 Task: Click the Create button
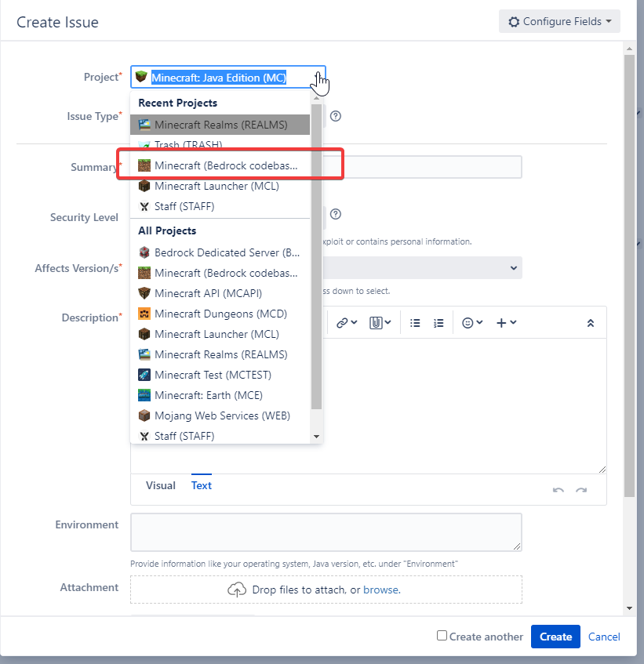pos(555,637)
